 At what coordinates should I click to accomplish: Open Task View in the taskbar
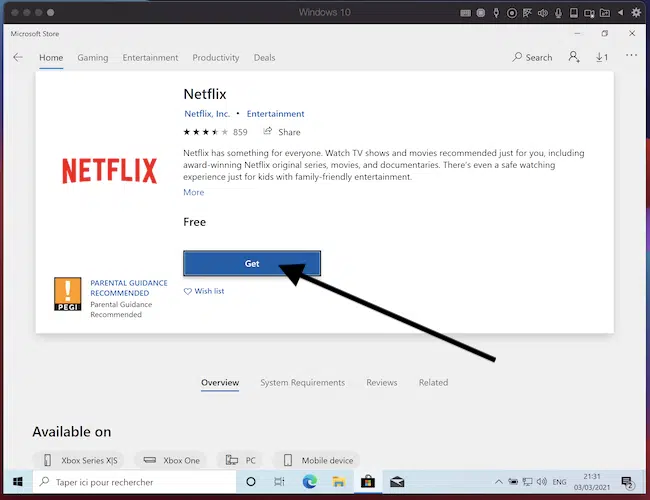(x=279, y=482)
